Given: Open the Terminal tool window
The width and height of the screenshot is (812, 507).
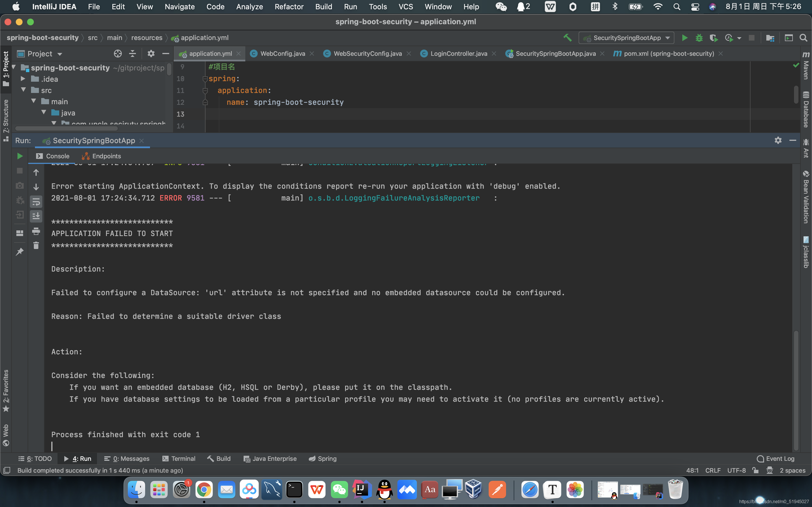Looking at the screenshot, I should pos(178,458).
